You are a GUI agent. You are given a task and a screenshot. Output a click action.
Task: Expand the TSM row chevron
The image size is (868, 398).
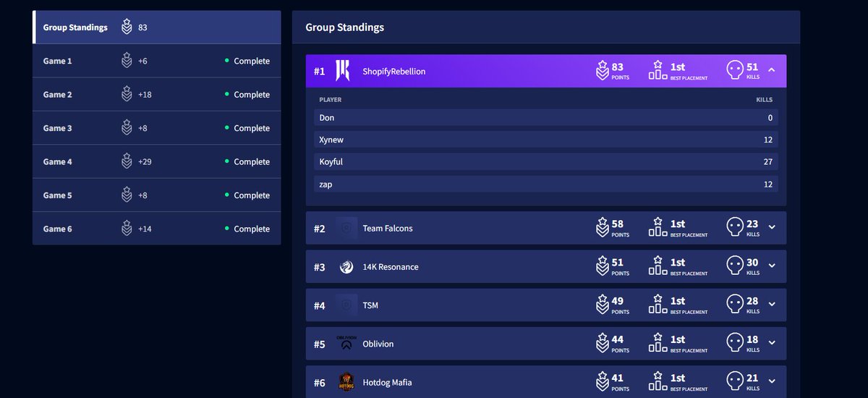(772, 305)
